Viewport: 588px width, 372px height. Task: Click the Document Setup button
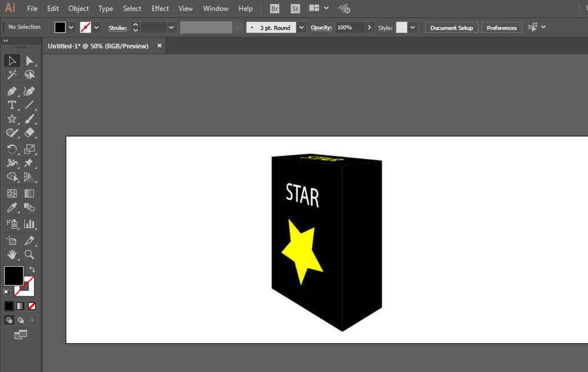[451, 28]
